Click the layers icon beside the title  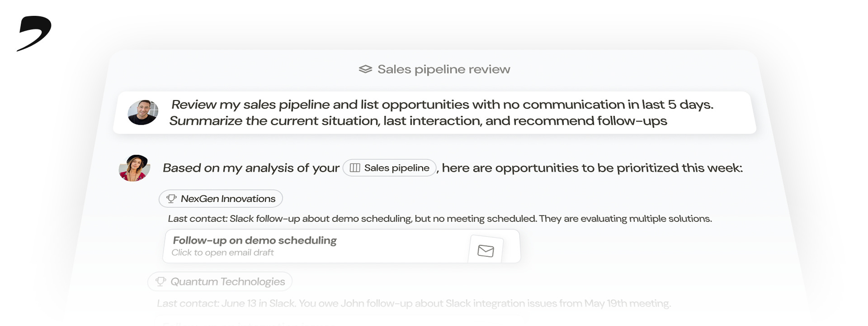(x=365, y=69)
